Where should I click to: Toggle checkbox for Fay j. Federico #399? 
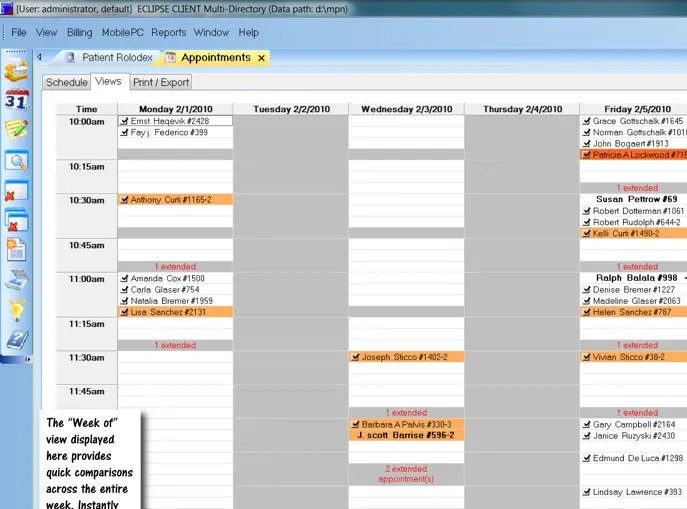click(124, 132)
